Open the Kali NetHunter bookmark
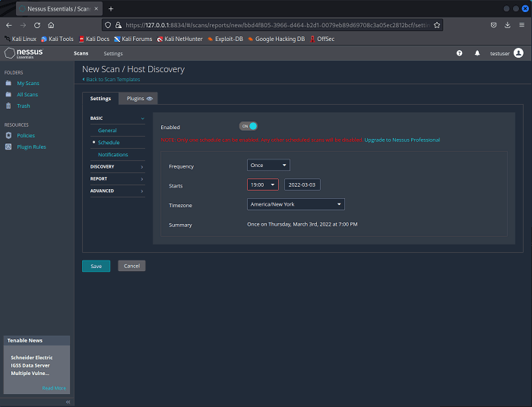Viewport: 532px width, 407px height. coord(179,39)
